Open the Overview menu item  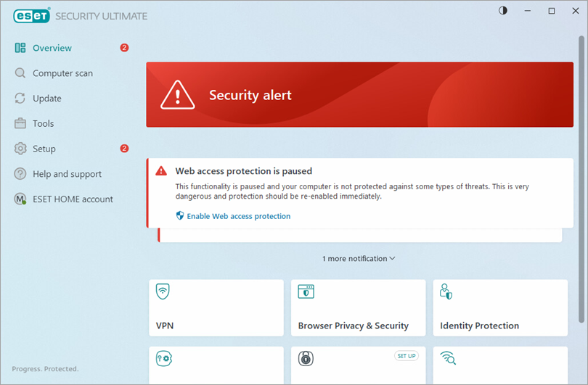point(52,48)
